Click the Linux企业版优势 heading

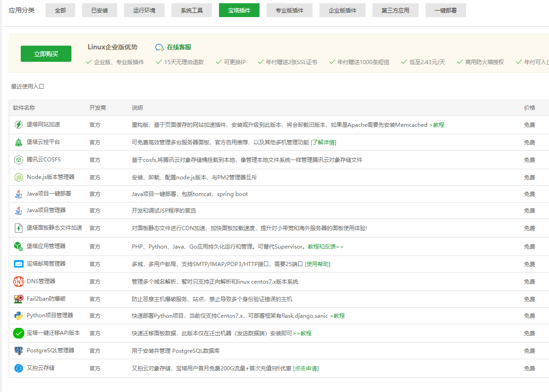tap(112, 47)
